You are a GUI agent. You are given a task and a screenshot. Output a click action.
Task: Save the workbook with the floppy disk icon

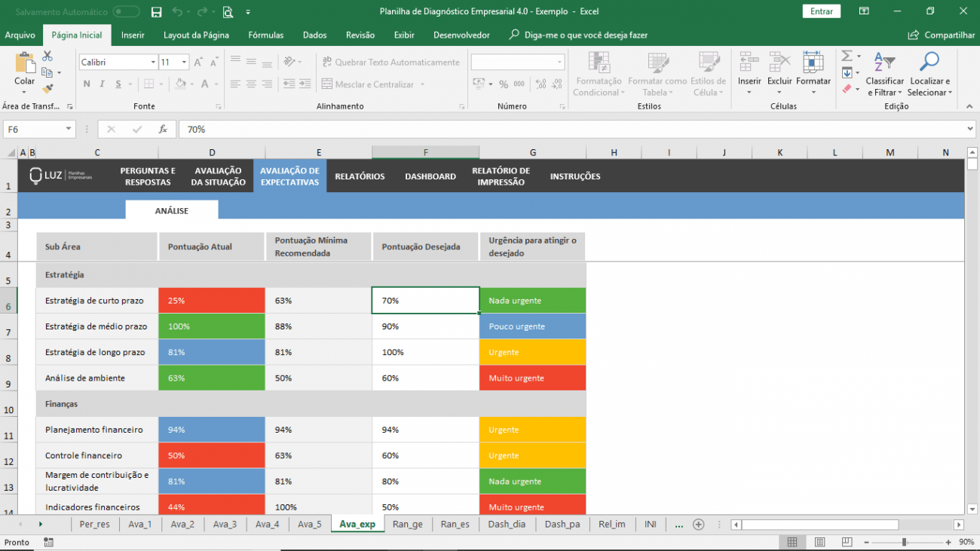pyautogui.click(x=156, y=11)
